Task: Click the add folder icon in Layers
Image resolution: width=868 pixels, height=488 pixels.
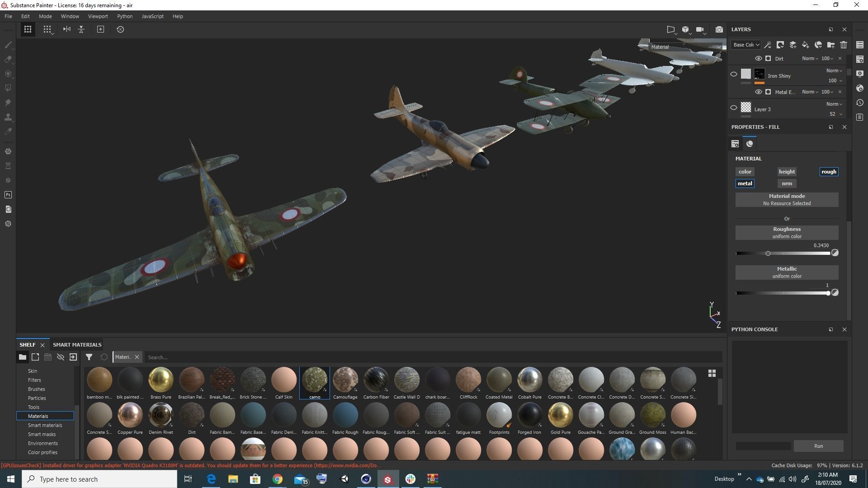Action: point(830,45)
